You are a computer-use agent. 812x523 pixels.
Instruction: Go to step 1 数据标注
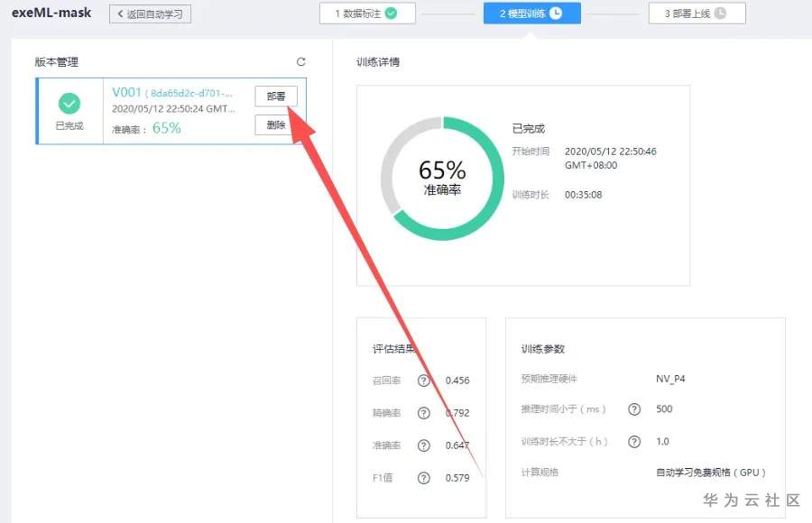point(368,14)
